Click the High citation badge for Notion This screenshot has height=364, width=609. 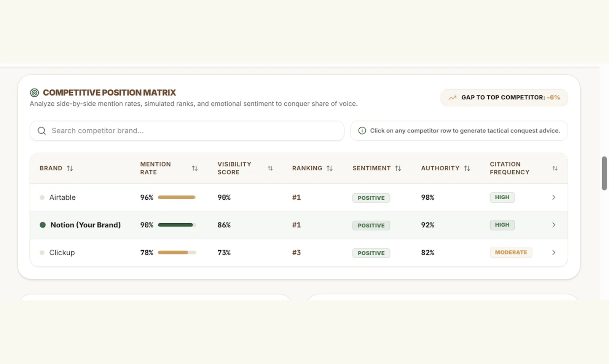[502, 225]
